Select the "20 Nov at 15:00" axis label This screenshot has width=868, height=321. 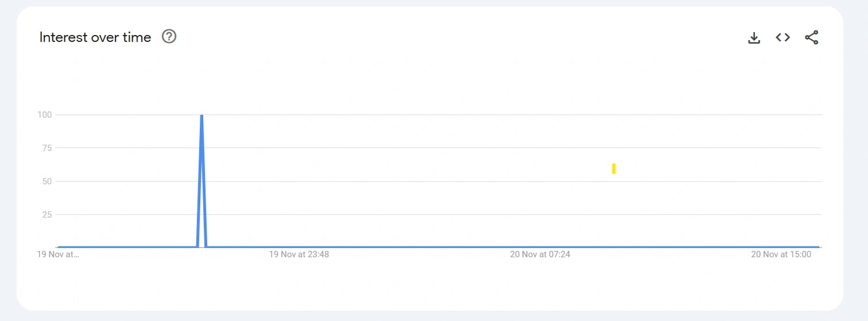click(x=781, y=254)
